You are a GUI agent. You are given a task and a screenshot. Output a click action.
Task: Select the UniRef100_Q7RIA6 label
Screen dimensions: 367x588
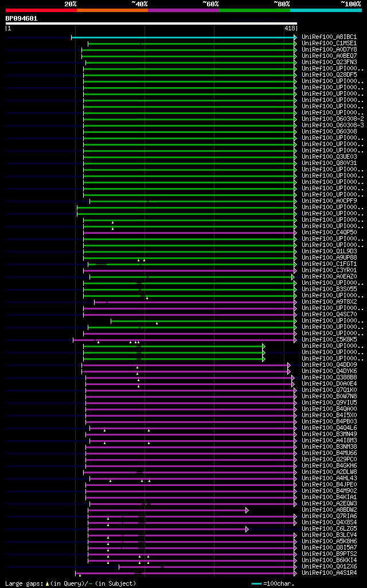tap(329, 516)
